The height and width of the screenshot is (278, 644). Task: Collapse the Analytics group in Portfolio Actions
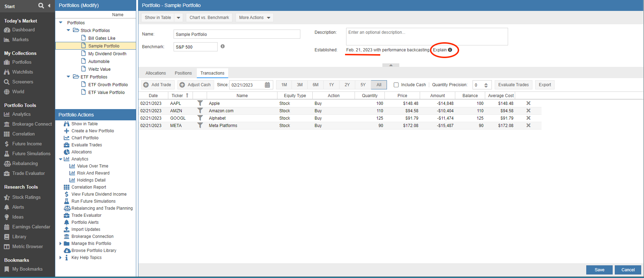tap(61, 159)
